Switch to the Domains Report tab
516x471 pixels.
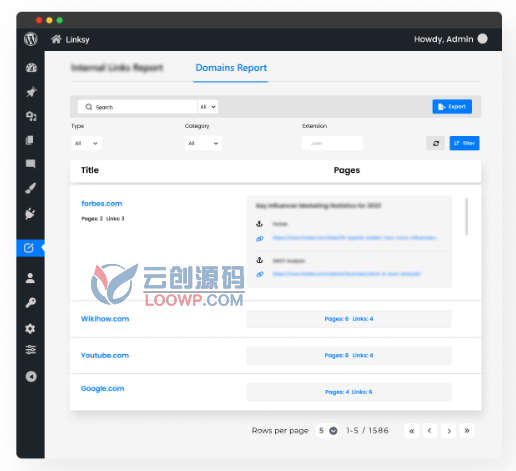point(231,68)
